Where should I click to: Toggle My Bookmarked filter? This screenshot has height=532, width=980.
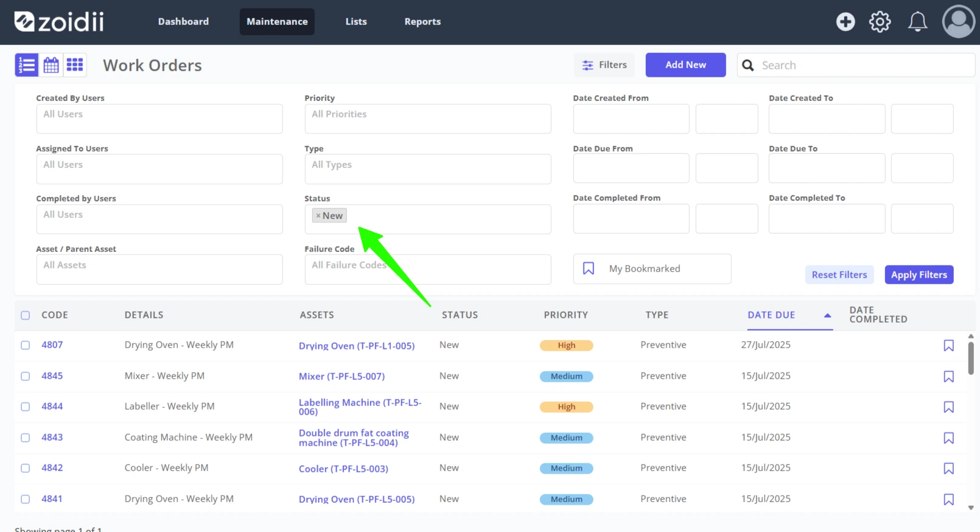point(652,268)
